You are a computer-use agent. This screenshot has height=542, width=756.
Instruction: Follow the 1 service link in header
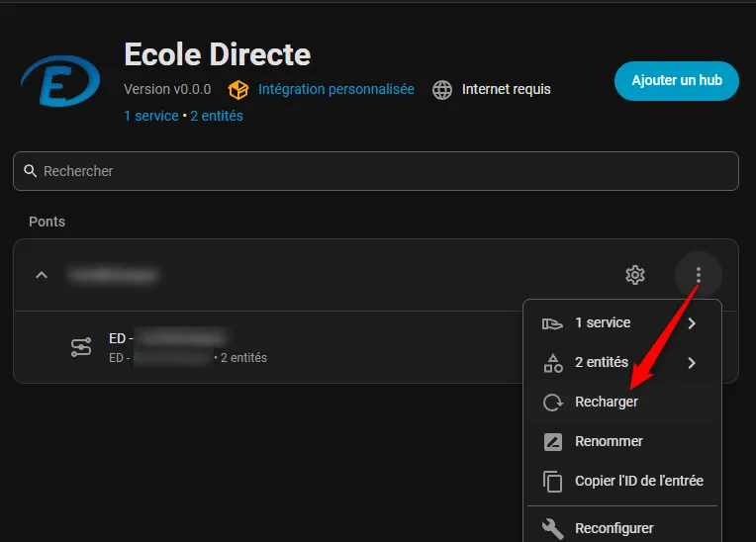pos(151,116)
